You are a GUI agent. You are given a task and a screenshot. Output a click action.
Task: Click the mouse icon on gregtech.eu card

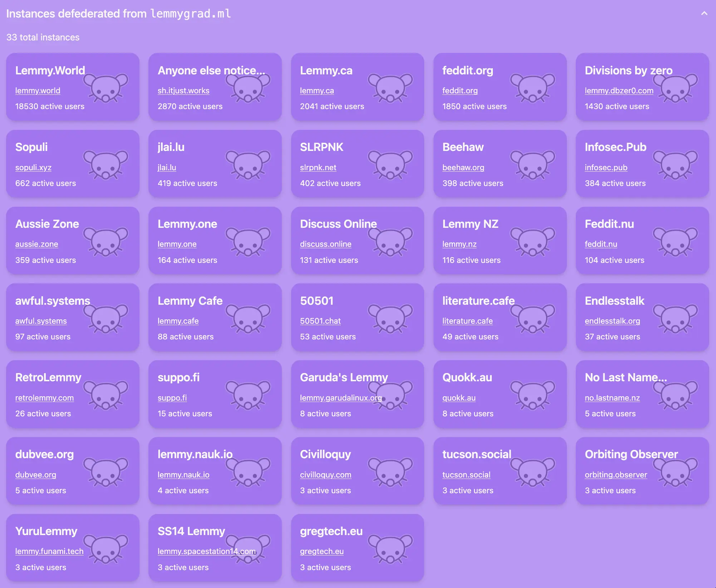391,549
